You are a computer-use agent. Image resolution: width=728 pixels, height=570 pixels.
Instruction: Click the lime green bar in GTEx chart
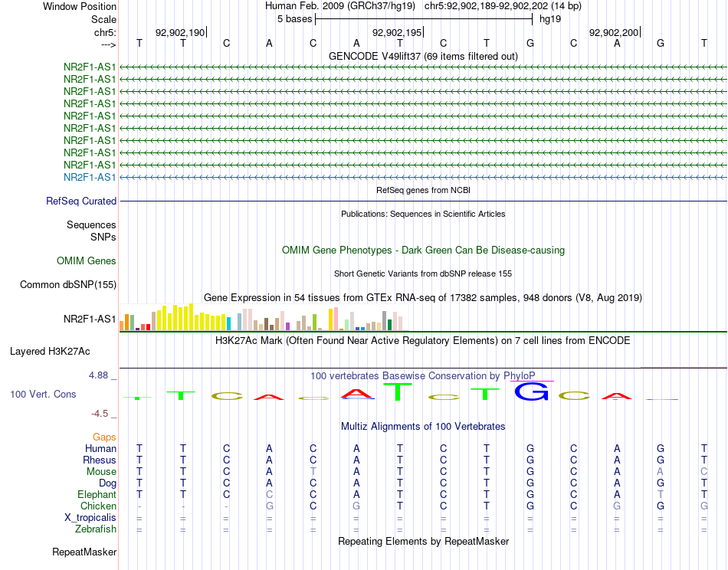[x=314, y=322]
